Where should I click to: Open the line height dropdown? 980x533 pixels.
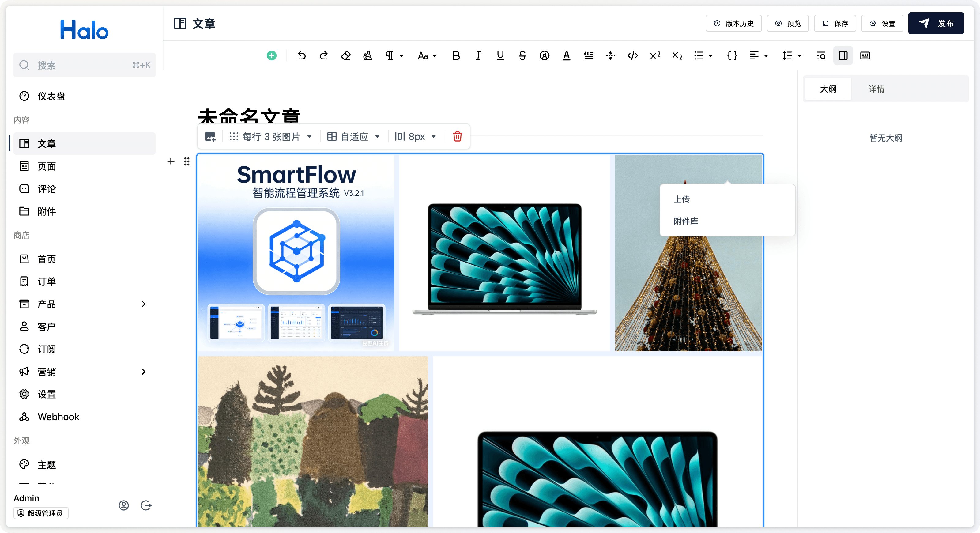coord(792,55)
